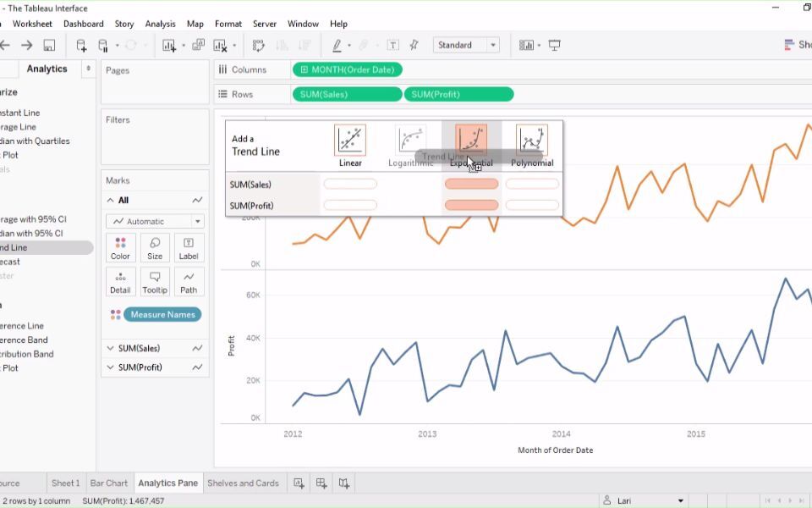Click the Duplicate sheet icon

(198, 46)
